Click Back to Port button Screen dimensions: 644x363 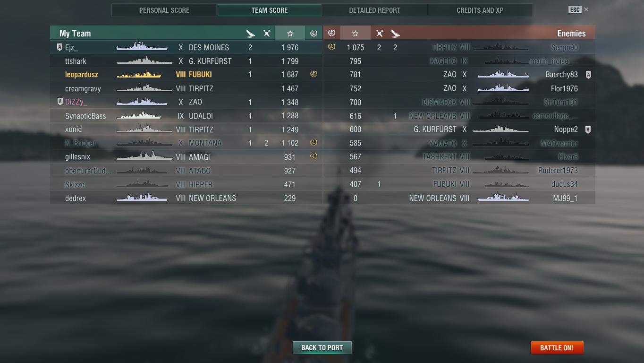tap(322, 347)
